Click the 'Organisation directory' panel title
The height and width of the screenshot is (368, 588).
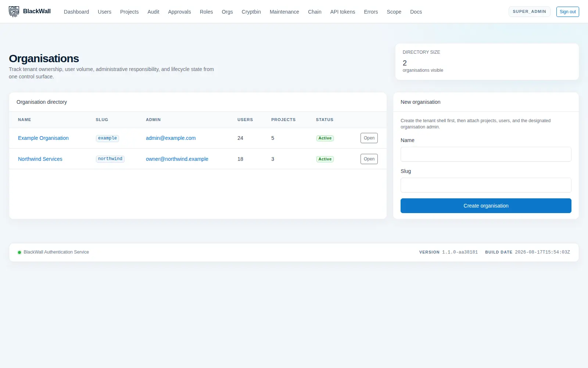[x=42, y=102]
